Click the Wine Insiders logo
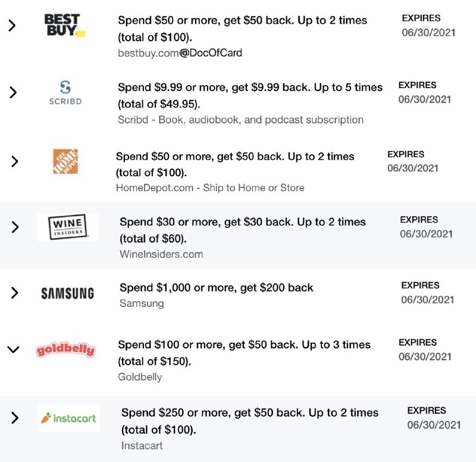This screenshot has height=462, width=476. pos(68,227)
